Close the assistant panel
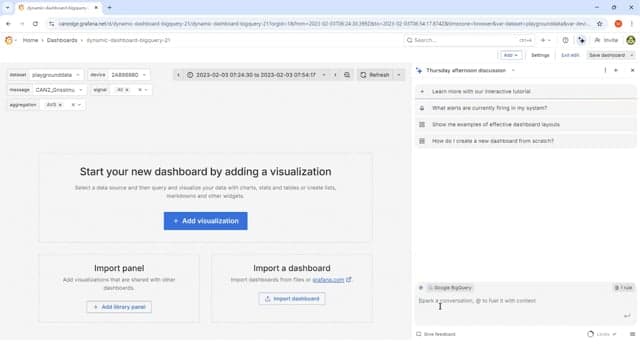Viewport: 640px width, 360px height. (x=632, y=71)
